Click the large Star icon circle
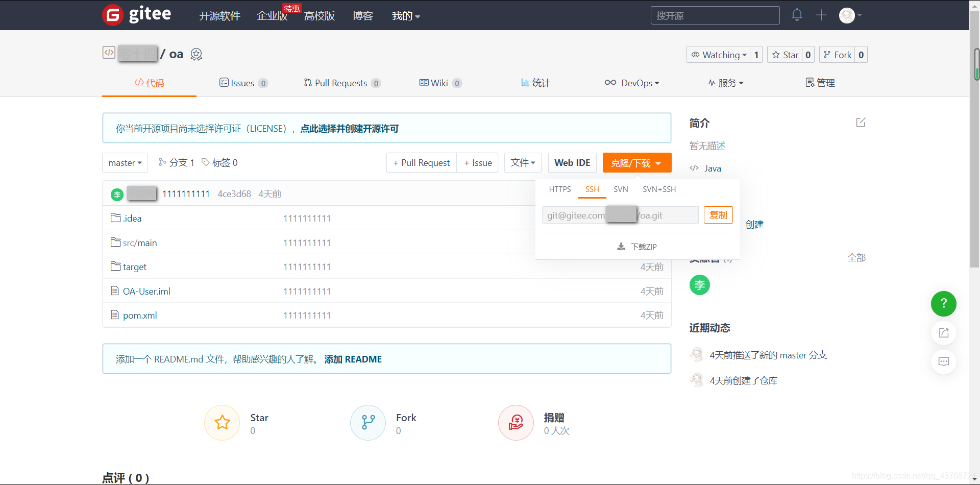The width and height of the screenshot is (980, 485). [x=222, y=423]
